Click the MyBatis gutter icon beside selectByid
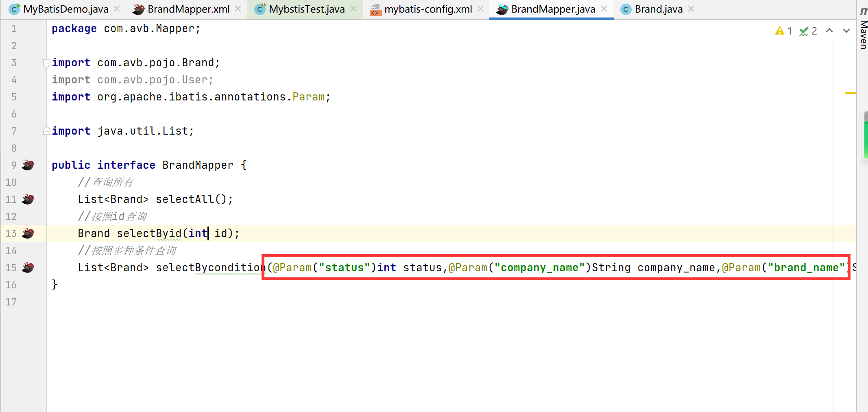This screenshot has height=412, width=868. point(28,233)
